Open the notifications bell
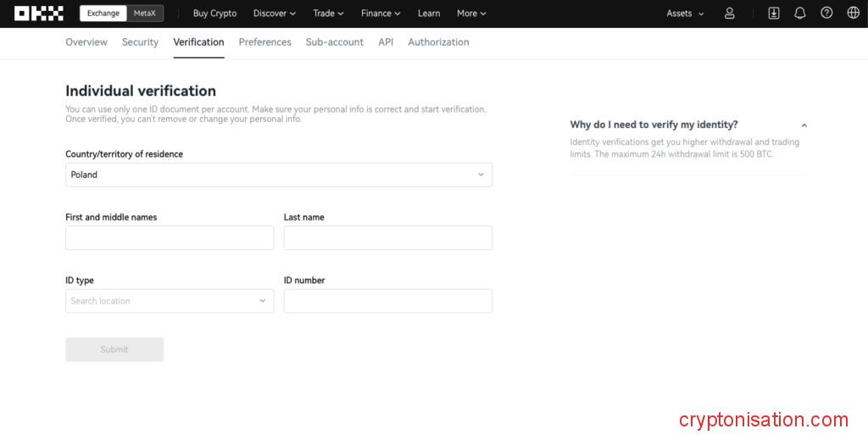868x440 pixels. tap(799, 14)
